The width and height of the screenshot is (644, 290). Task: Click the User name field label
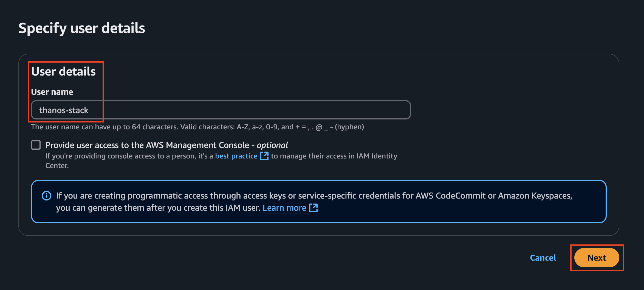point(52,92)
